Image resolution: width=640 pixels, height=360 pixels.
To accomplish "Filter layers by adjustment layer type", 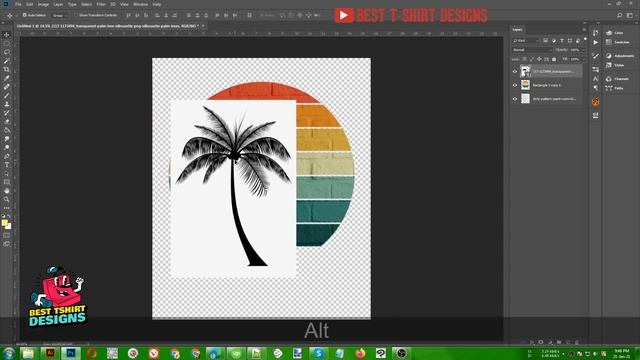I will pos(554,40).
